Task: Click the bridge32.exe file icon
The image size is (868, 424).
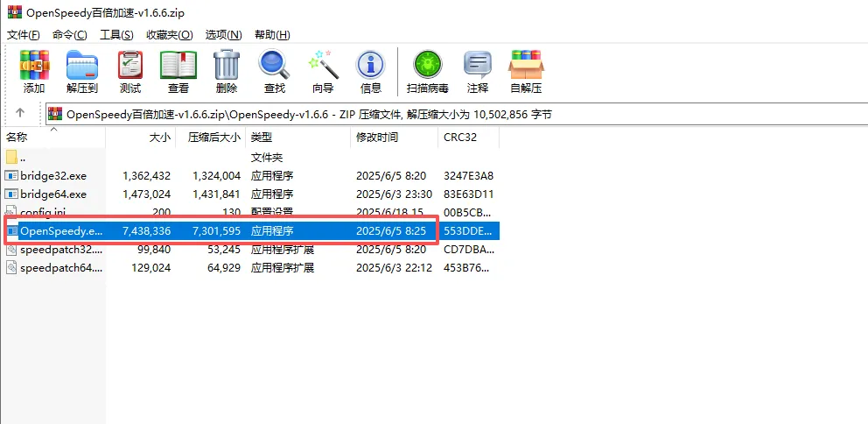Action: point(11,176)
